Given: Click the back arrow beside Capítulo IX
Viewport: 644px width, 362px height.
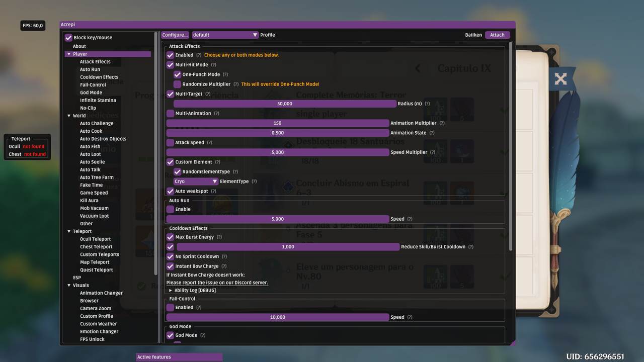Looking at the screenshot, I should pyautogui.click(x=418, y=68).
